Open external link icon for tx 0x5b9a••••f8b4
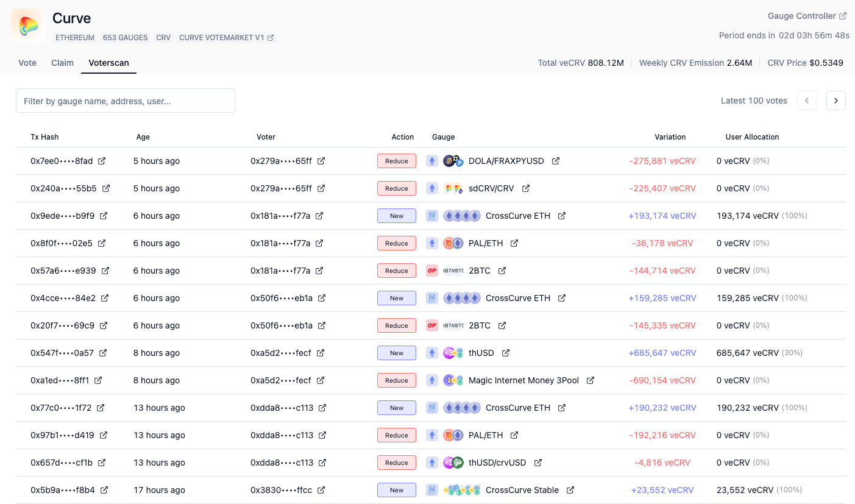855x504 pixels. [104, 490]
